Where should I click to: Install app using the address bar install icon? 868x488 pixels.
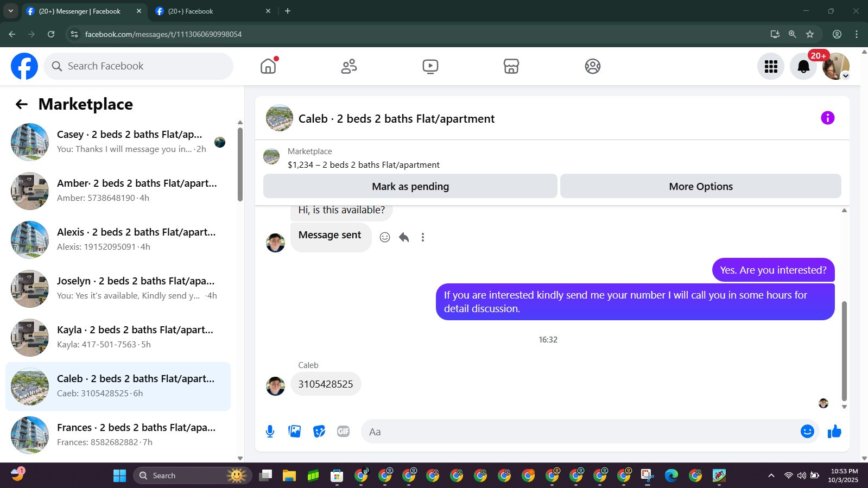pyautogui.click(x=775, y=34)
